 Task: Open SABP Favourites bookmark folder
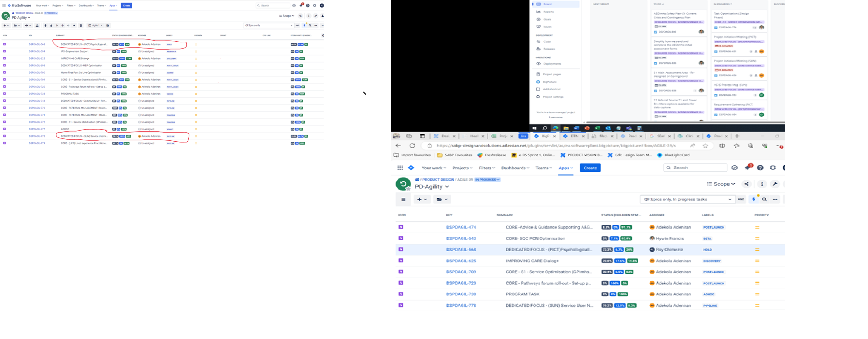point(454,155)
